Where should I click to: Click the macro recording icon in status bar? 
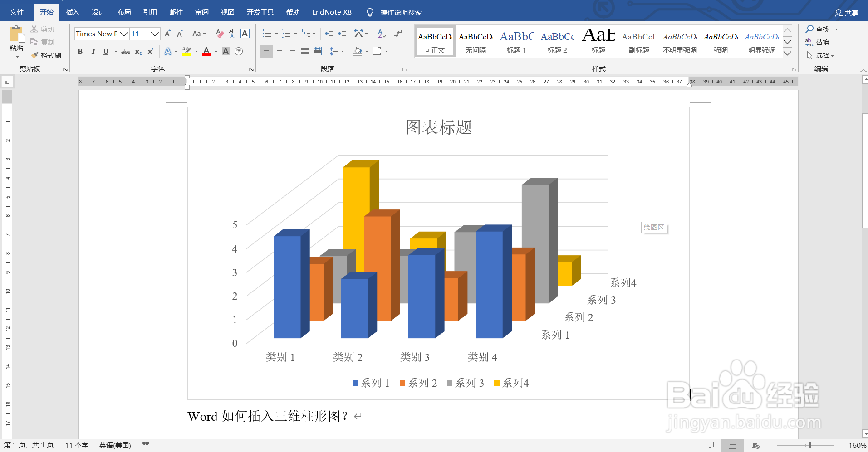(146, 445)
